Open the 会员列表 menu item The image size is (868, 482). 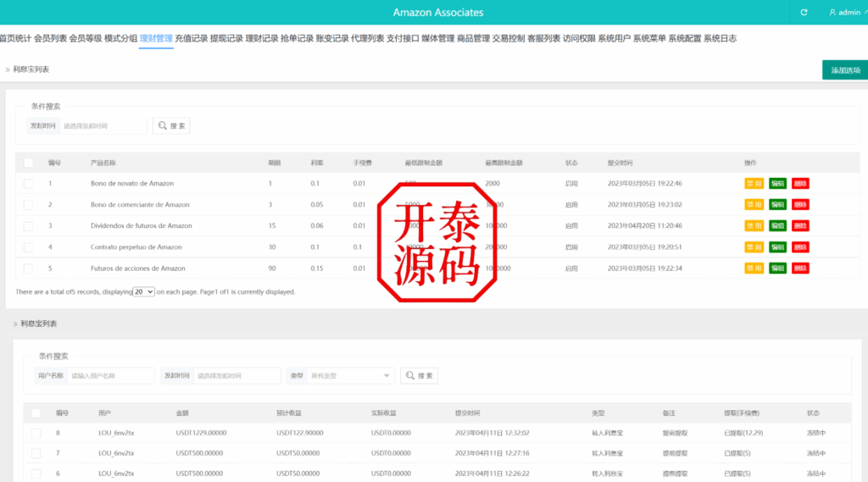(50, 38)
